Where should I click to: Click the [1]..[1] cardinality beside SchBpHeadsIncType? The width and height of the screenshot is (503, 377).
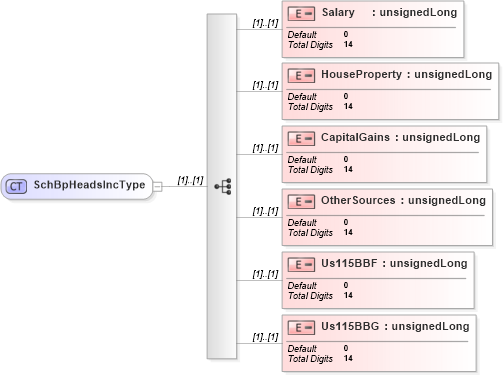(190, 181)
